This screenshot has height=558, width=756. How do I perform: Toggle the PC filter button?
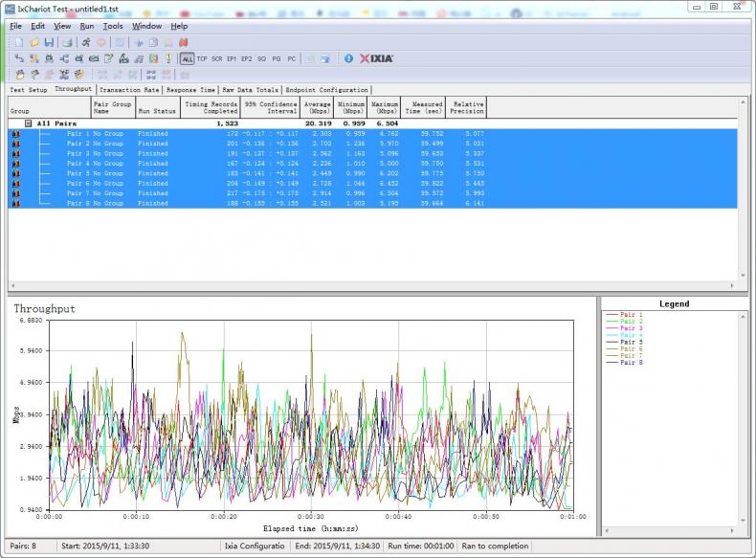click(x=291, y=58)
